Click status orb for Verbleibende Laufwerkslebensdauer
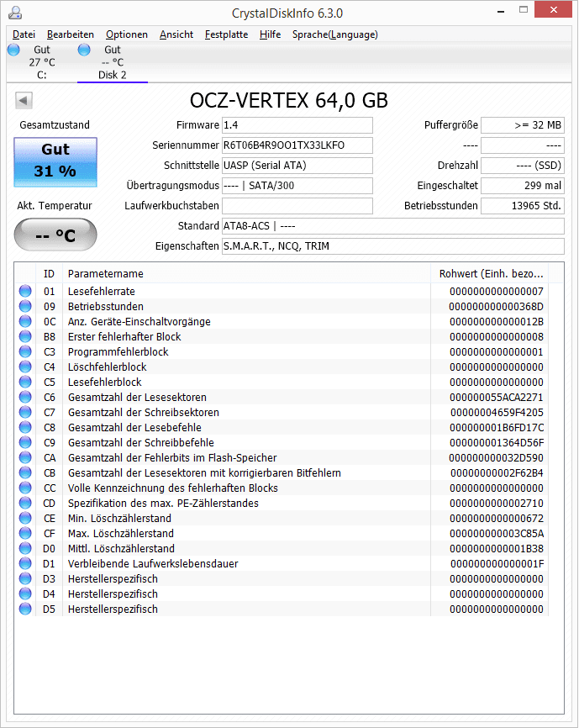Viewport: 579px width, 728px height. (25, 563)
